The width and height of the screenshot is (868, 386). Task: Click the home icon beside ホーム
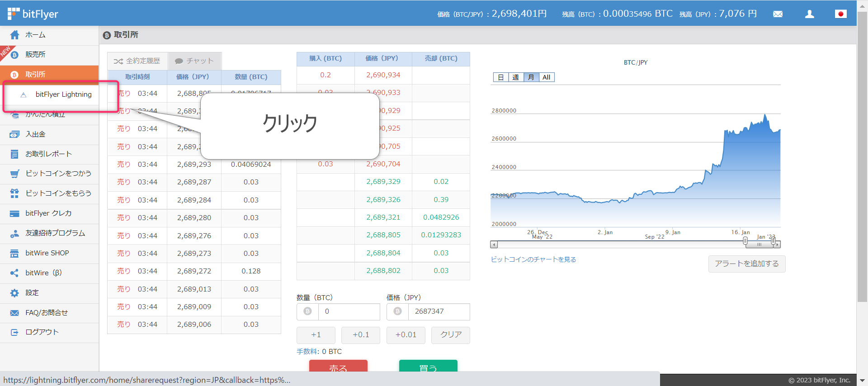click(x=14, y=35)
